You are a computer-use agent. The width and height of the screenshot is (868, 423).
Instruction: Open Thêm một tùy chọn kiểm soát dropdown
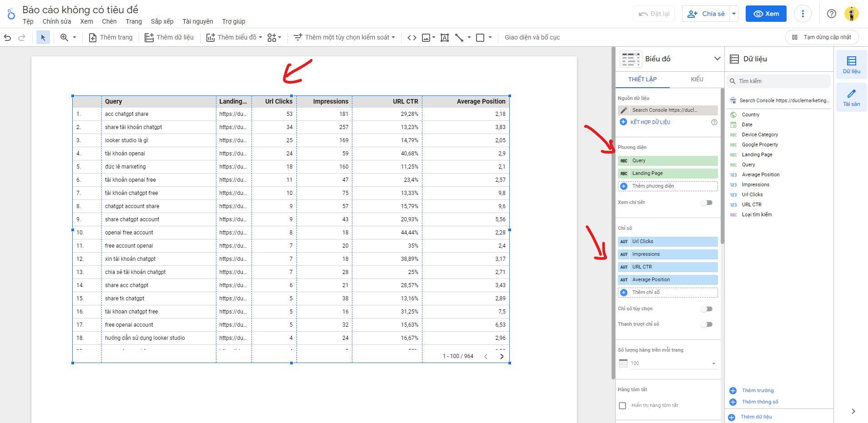pyautogui.click(x=344, y=38)
